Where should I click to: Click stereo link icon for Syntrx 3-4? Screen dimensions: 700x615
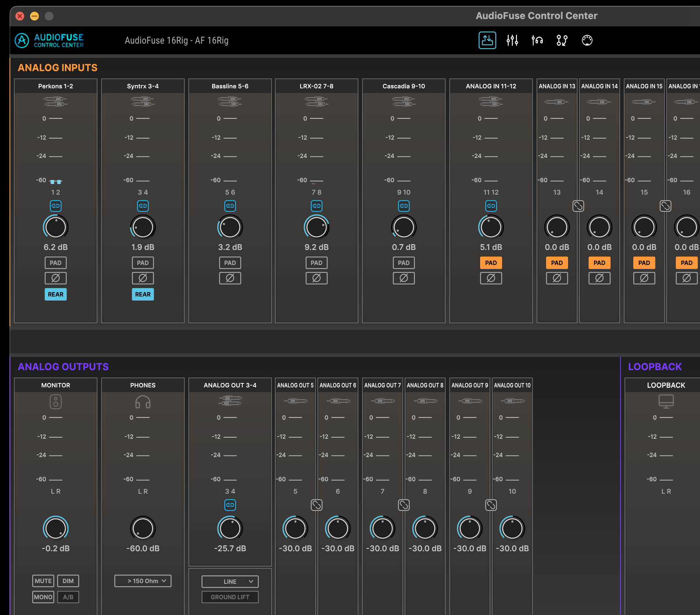[143, 206]
